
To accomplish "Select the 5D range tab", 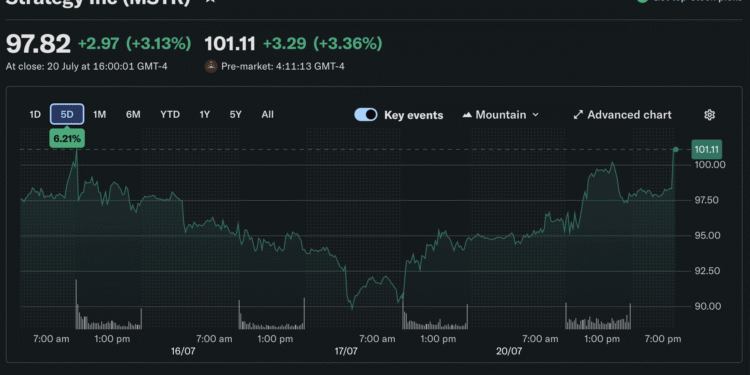I will click(67, 114).
